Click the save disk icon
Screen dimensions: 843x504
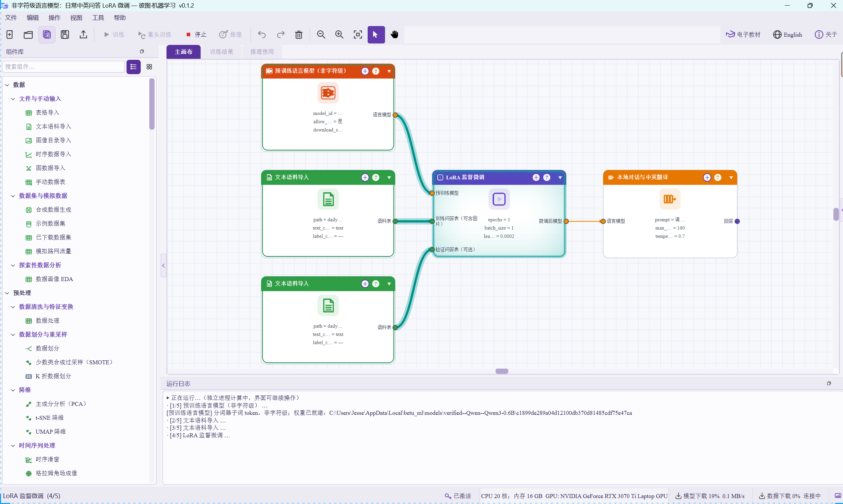pyautogui.click(x=65, y=34)
